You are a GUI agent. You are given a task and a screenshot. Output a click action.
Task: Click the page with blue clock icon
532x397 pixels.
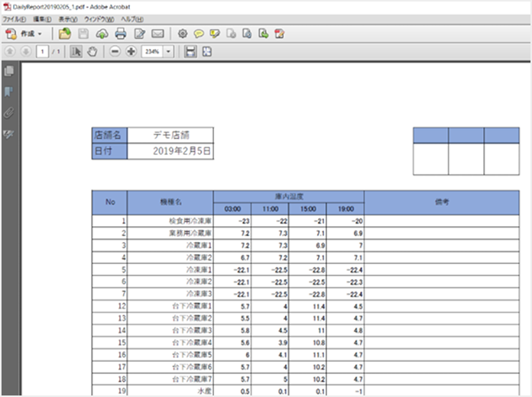tap(248, 34)
